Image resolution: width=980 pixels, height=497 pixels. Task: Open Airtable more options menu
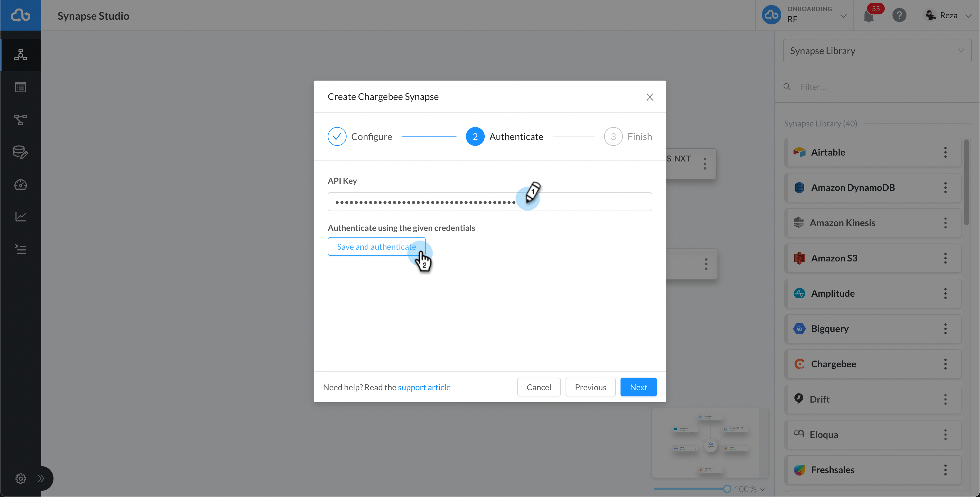pyautogui.click(x=945, y=152)
